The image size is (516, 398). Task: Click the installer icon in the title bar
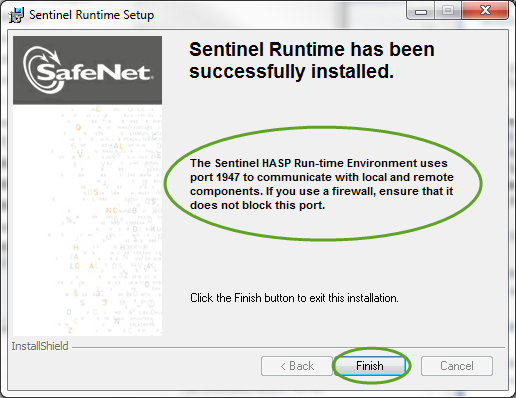tap(16, 15)
